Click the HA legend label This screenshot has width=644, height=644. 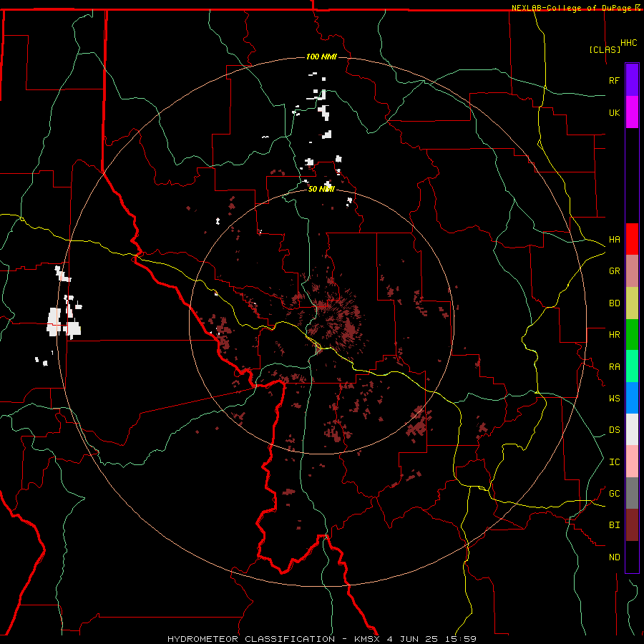[614, 240]
